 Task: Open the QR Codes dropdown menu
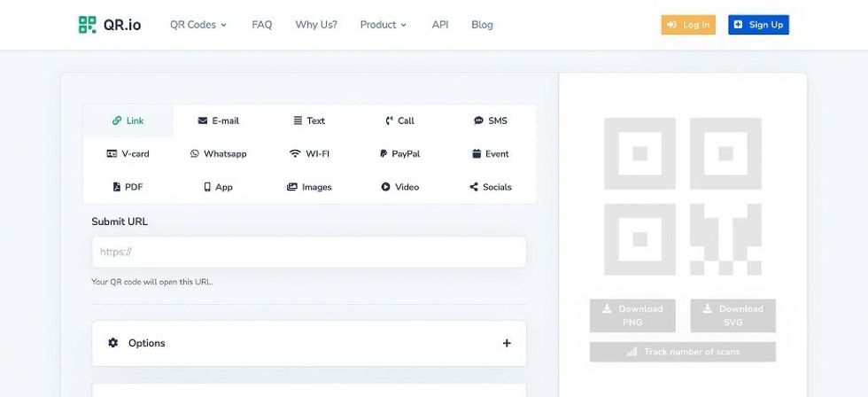(x=198, y=25)
